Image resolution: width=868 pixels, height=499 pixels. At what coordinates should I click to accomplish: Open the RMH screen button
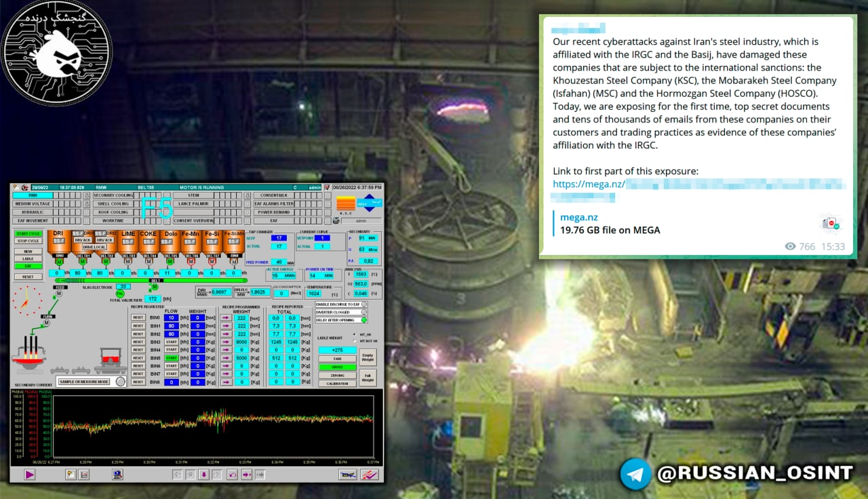[33, 195]
